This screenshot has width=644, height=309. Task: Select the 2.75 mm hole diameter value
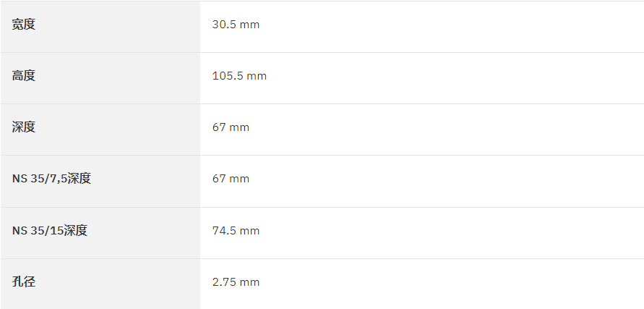(236, 282)
